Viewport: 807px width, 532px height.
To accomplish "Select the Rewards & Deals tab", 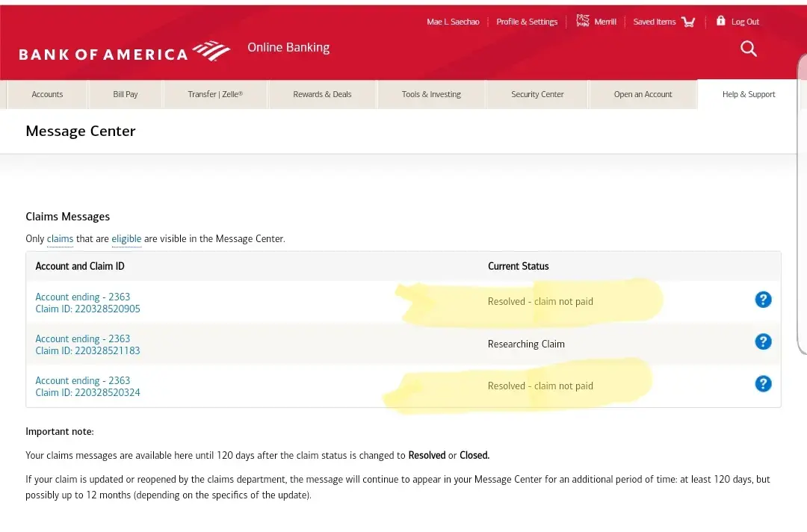I will tap(322, 94).
